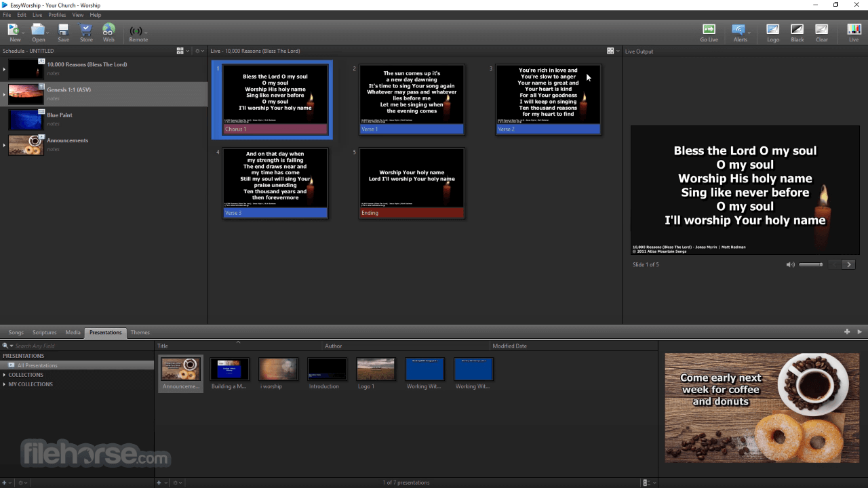Select the Ending slide thumbnail
Viewport: 868px width, 488px height.
[412, 183]
